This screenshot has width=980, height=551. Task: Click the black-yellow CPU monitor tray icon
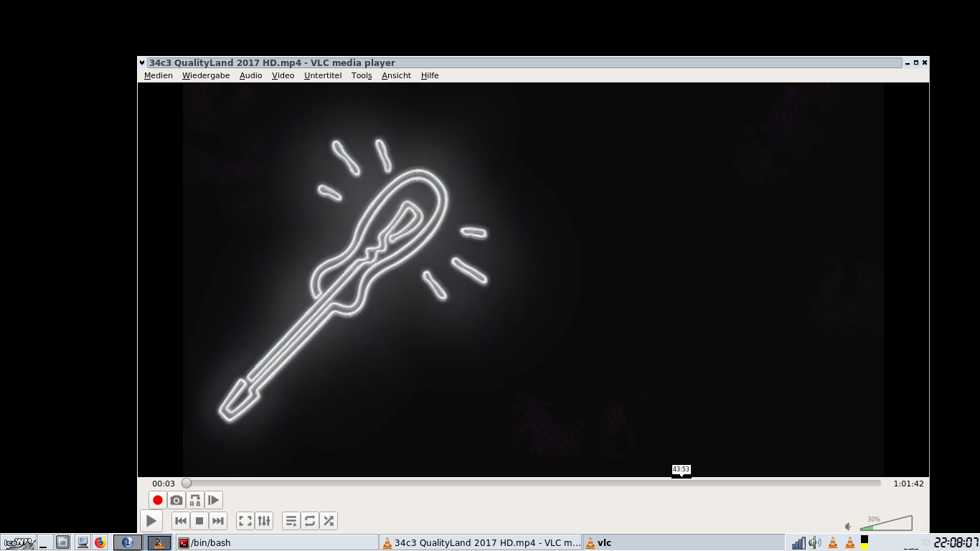tap(864, 542)
